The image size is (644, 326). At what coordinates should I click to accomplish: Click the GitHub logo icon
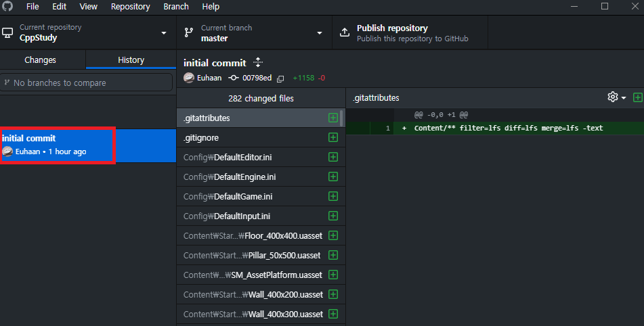7,6
